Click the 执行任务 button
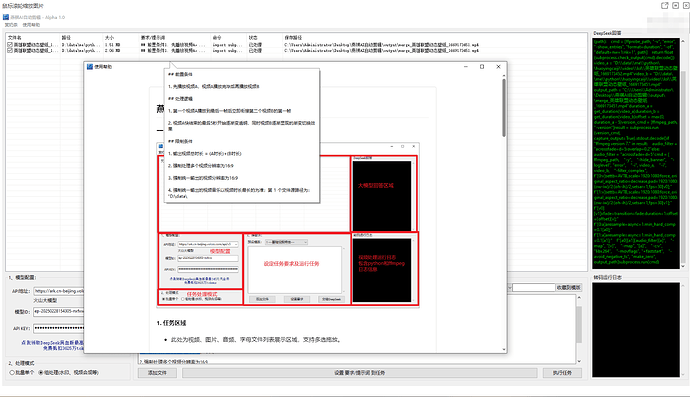 click(562, 373)
